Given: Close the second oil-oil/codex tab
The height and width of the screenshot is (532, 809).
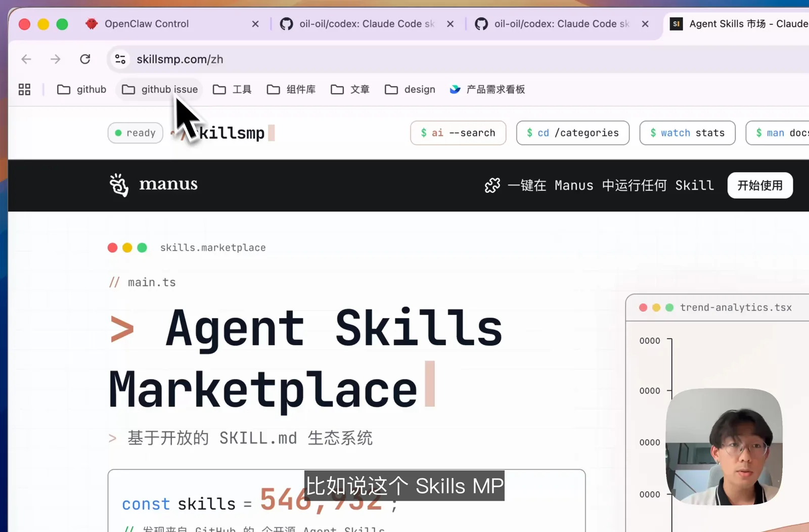Looking at the screenshot, I should tap(645, 24).
